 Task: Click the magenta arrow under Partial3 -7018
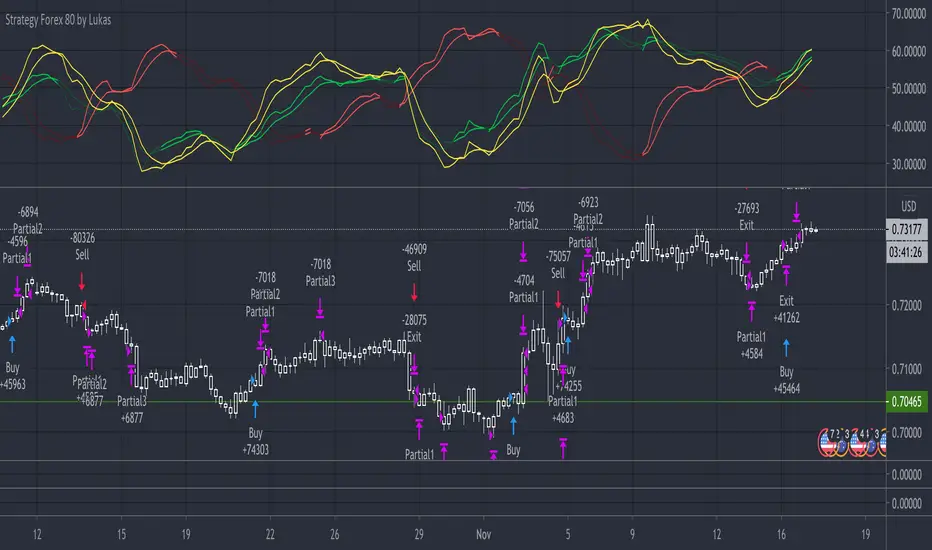click(x=320, y=308)
